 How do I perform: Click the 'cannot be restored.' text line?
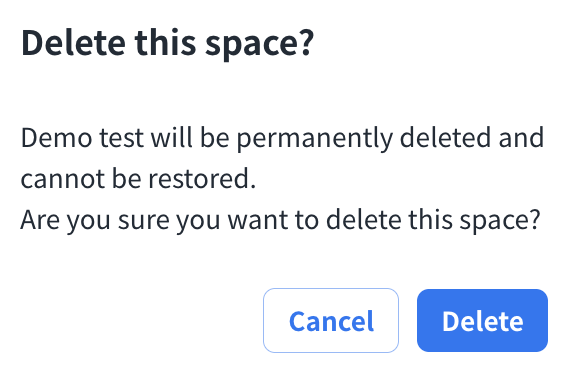click(138, 179)
